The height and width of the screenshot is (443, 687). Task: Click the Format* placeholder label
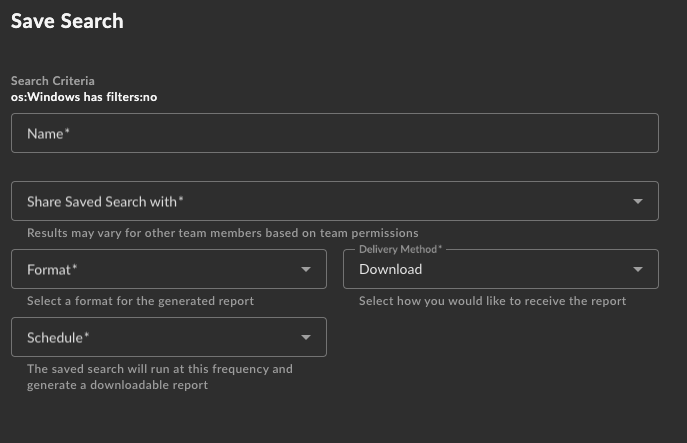(52, 269)
